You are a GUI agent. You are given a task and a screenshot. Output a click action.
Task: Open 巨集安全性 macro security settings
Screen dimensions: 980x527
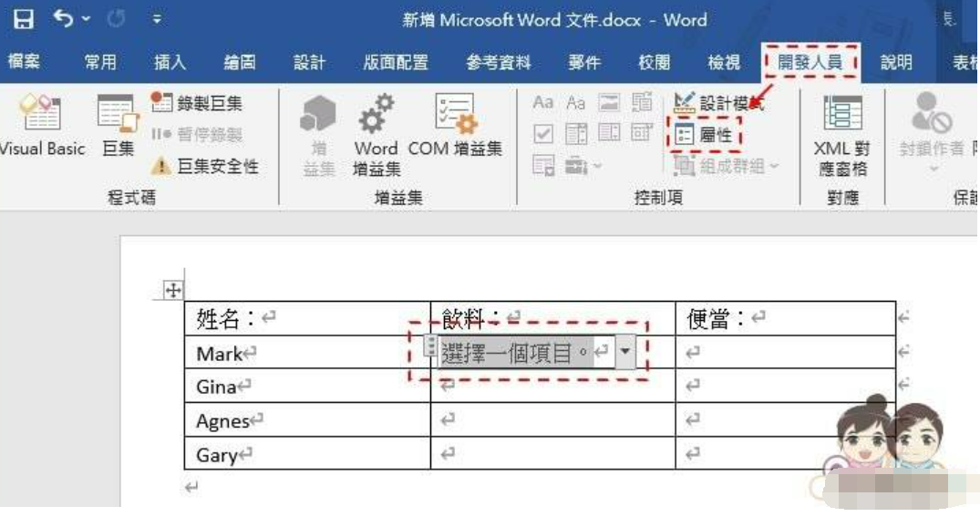click(205, 166)
